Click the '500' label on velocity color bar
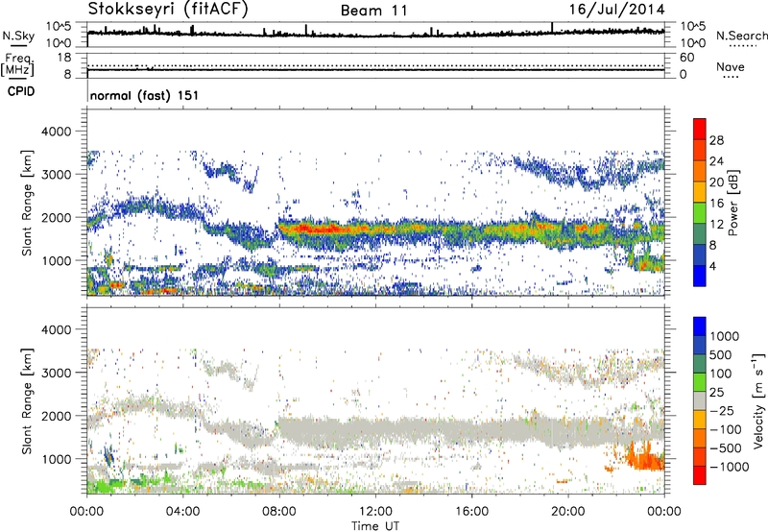This screenshot has width=768, height=532. pos(721,354)
